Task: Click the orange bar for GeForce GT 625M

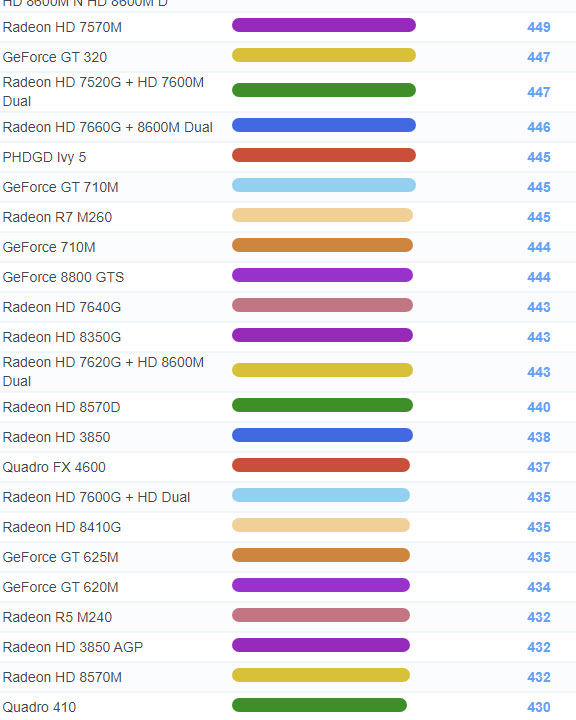Action: [321, 555]
